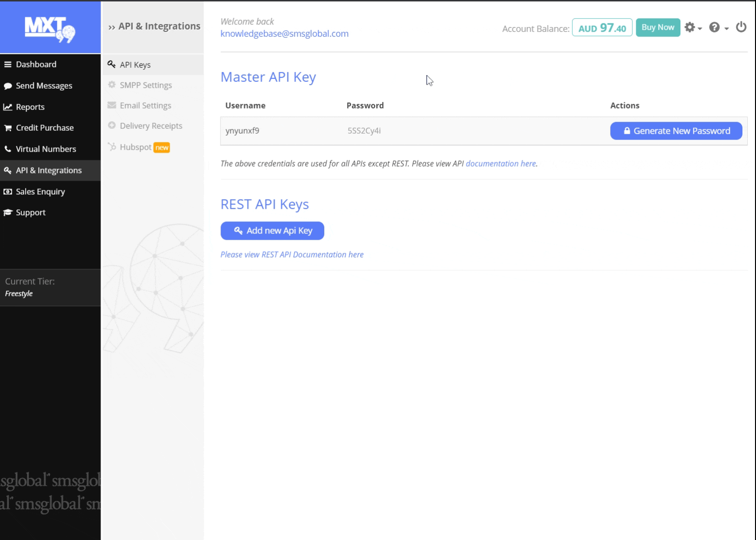
Task: Click the Support graduation cap icon
Action: click(x=8, y=213)
